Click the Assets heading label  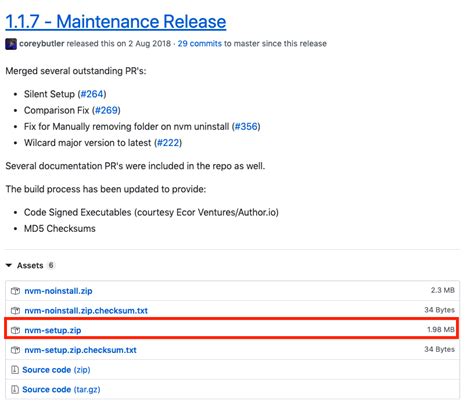(x=30, y=266)
